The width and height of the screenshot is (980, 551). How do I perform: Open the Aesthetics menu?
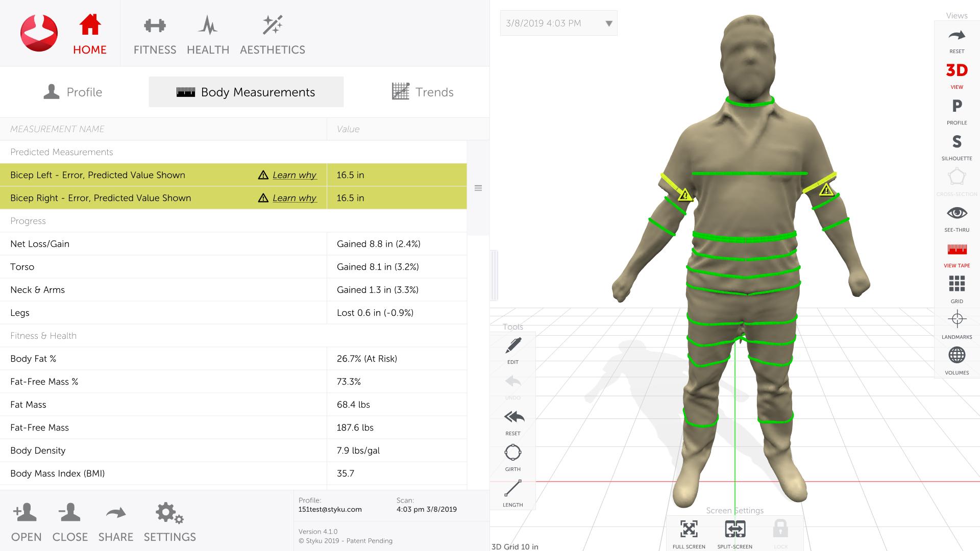coord(273,34)
